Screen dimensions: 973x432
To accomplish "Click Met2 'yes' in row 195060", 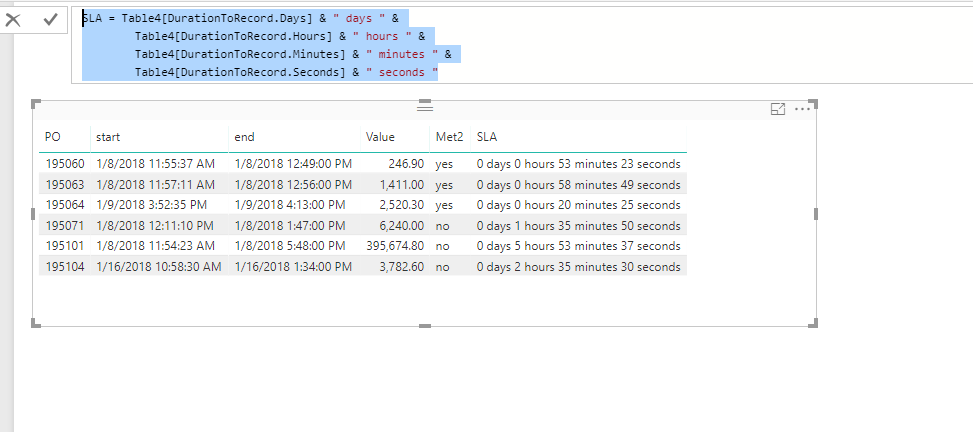I will pos(444,164).
